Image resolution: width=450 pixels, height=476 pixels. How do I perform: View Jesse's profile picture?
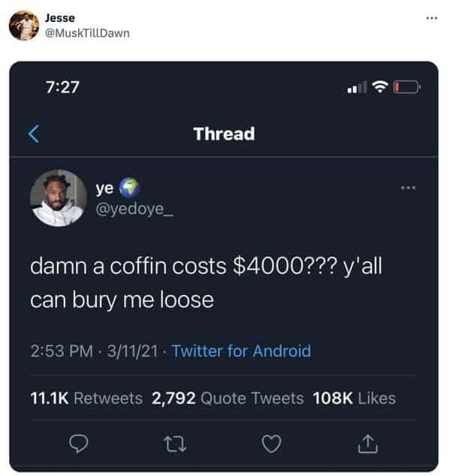pos(24,26)
